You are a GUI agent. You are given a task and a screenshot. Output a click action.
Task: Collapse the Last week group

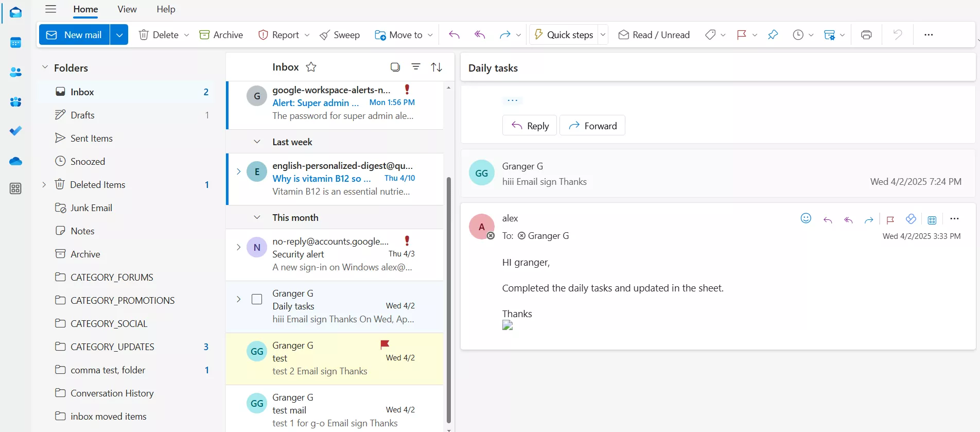(x=257, y=142)
